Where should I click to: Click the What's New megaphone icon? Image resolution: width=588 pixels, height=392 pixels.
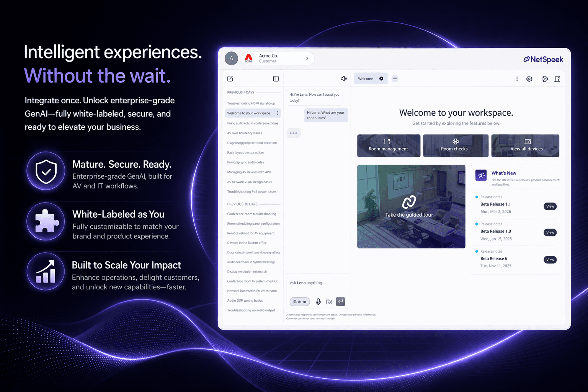(481, 175)
